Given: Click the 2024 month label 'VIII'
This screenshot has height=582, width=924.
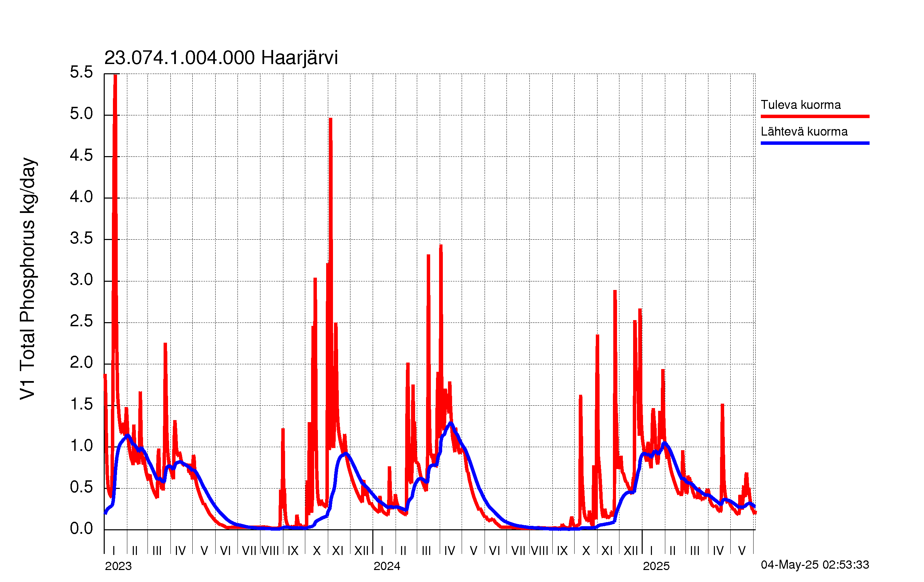Looking at the screenshot, I should pyautogui.click(x=540, y=551).
